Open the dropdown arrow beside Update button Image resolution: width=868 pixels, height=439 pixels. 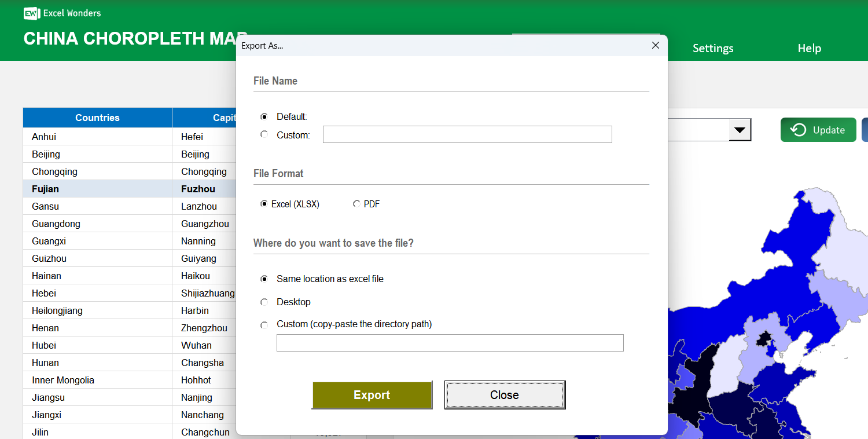point(738,130)
